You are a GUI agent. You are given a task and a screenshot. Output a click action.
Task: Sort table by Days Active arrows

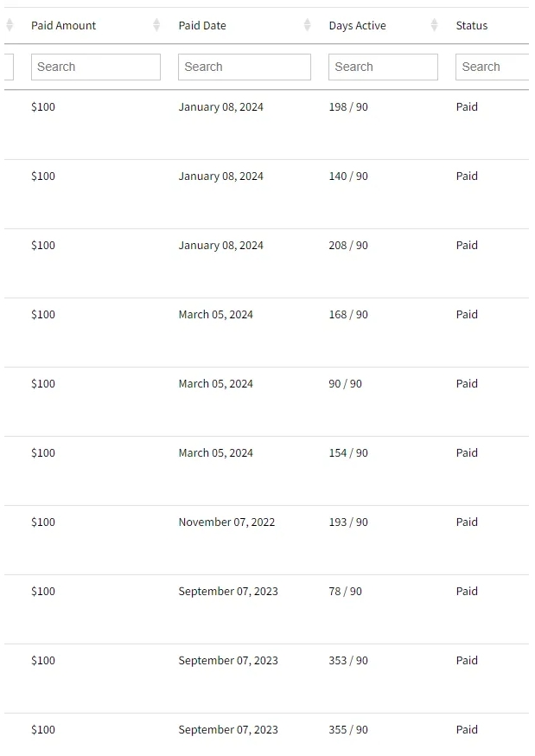tap(435, 25)
